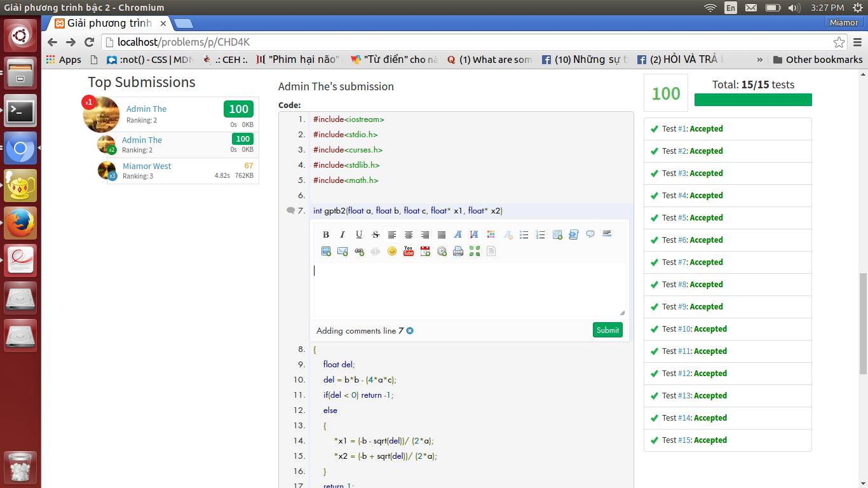The height and width of the screenshot is (488, 868).
Task: Insert an email link in comment
Action: click(342, 252)
